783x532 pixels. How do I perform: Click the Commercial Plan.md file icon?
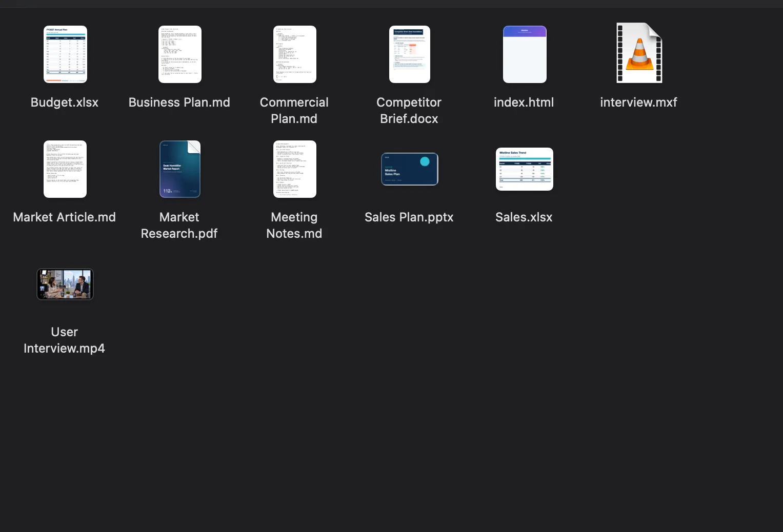point(295,54)
